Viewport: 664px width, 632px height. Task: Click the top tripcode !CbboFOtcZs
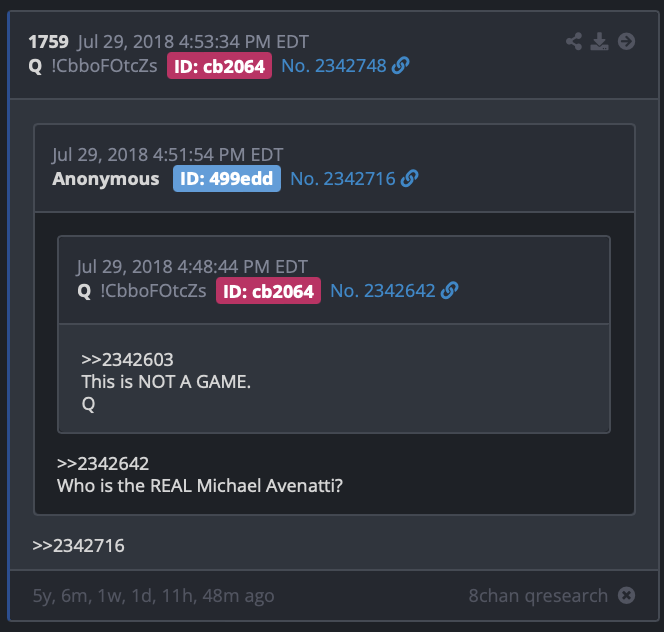104,66
